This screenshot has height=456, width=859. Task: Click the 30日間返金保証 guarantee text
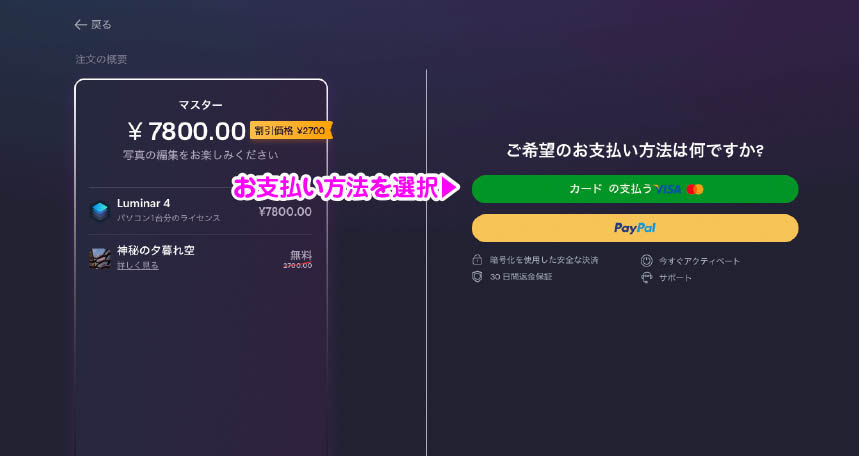pos(521,277)
